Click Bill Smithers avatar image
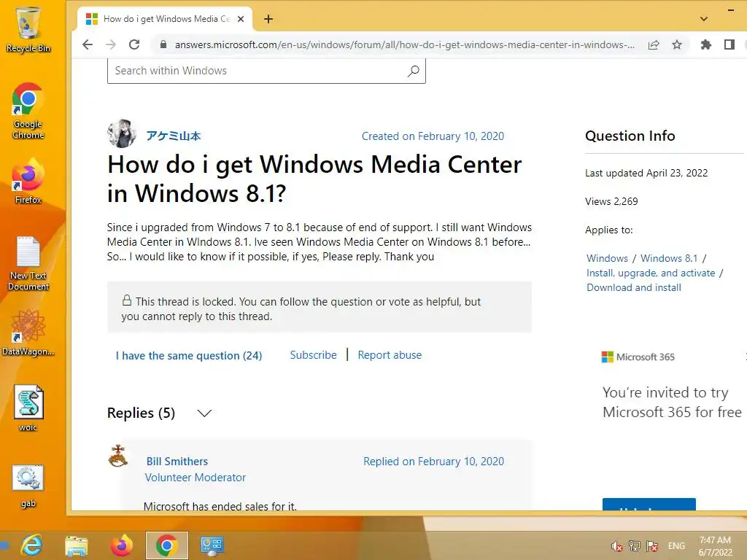 pos(118,456)
